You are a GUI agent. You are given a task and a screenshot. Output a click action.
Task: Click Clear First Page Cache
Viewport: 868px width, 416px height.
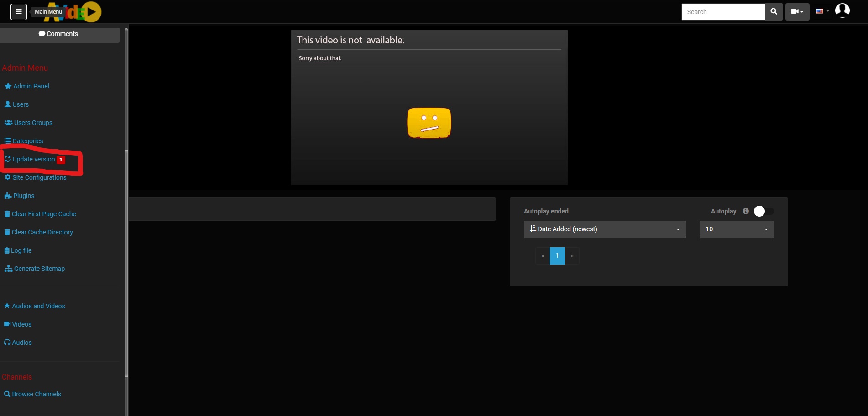[40, 214]
